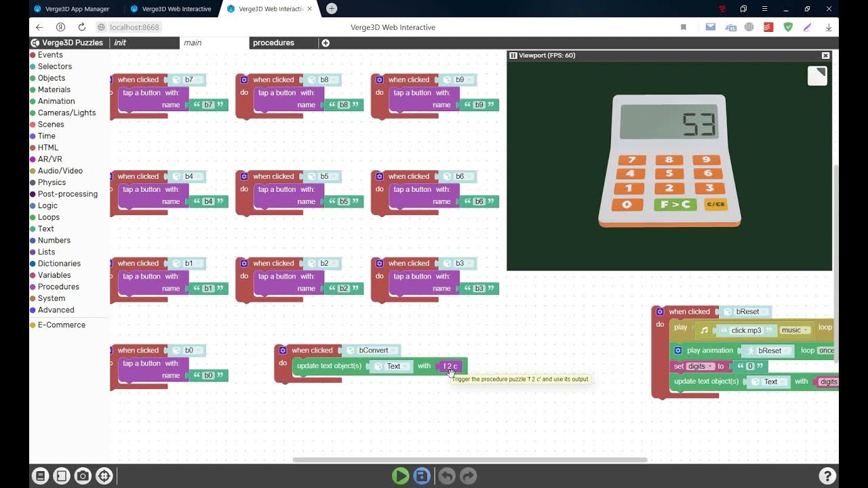This screenshot has height=488, width=868.
Task: Close the Viewport panel
Action: click(825, 56)
